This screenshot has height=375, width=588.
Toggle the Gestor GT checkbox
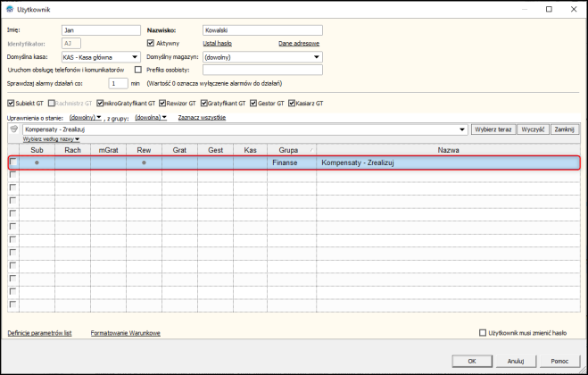(x=253, y=103)
